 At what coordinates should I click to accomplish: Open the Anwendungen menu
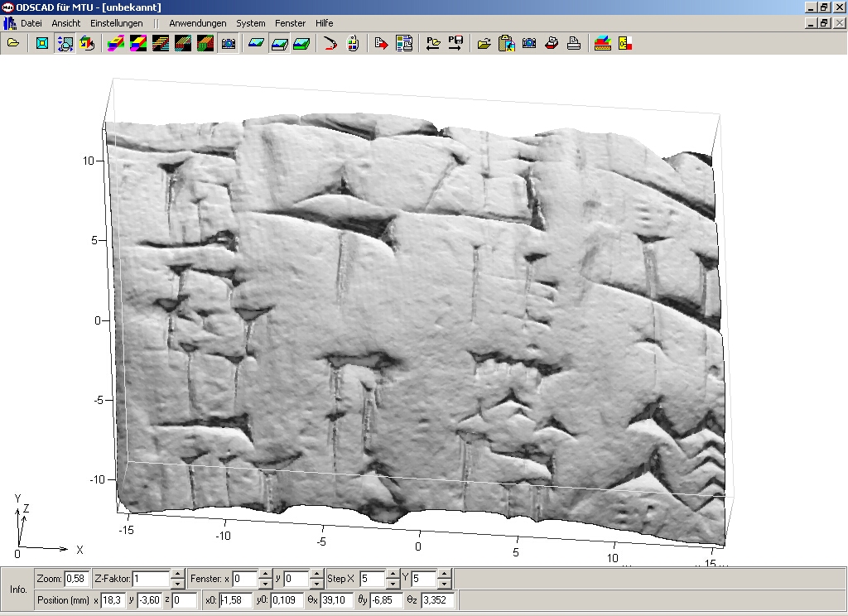click(197, 23)
